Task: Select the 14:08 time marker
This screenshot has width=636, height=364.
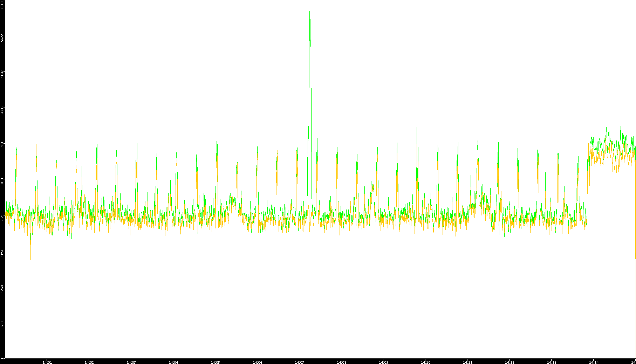Action: click(x=341, y=362)
